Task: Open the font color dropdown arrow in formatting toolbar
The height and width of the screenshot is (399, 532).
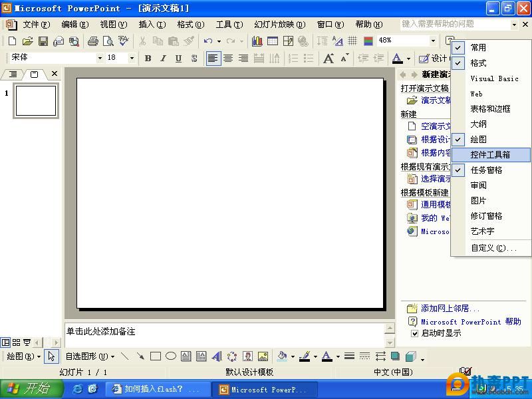Action: click(x=408, y=59)
